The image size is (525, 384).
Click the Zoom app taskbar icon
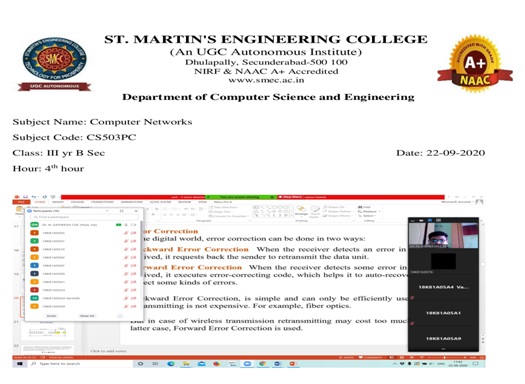247,364
